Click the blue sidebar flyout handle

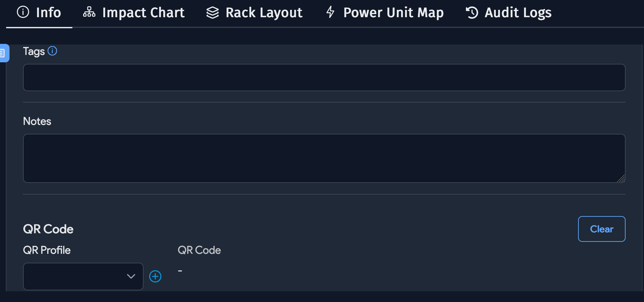tap(4, 53)
